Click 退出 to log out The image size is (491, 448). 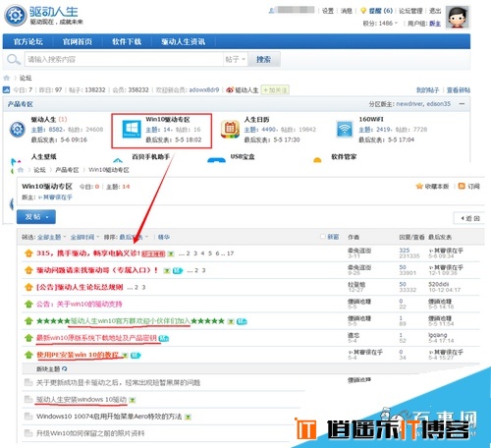pyautogui.click(x=435, y=11)
